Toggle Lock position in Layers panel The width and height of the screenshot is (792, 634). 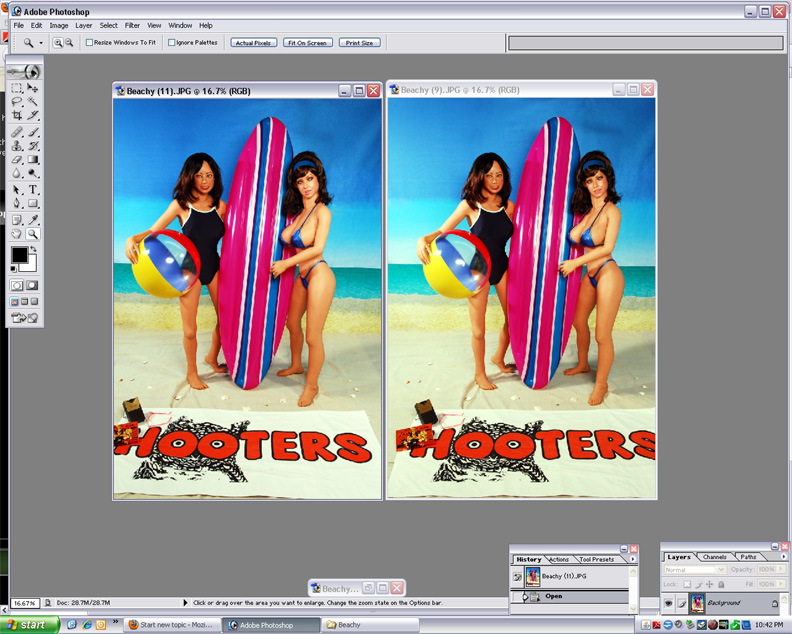709,584
